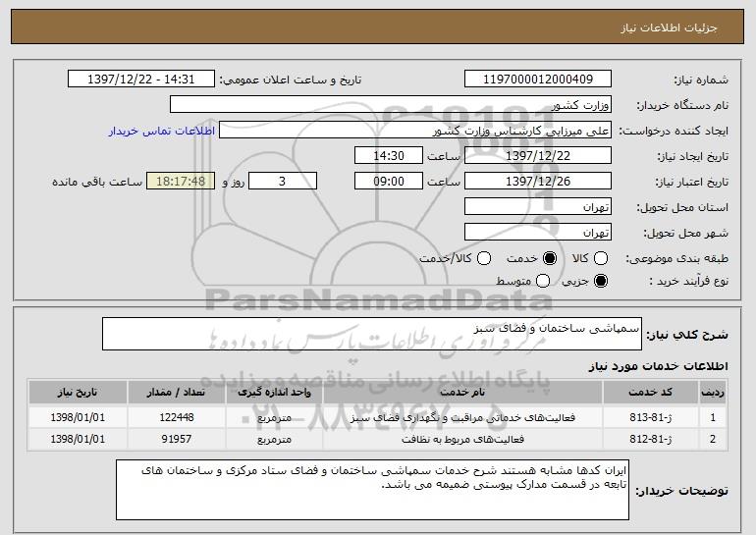
Task: Click the general description box سمپاشی ساختمان
Action: click(x=372, y=334)
